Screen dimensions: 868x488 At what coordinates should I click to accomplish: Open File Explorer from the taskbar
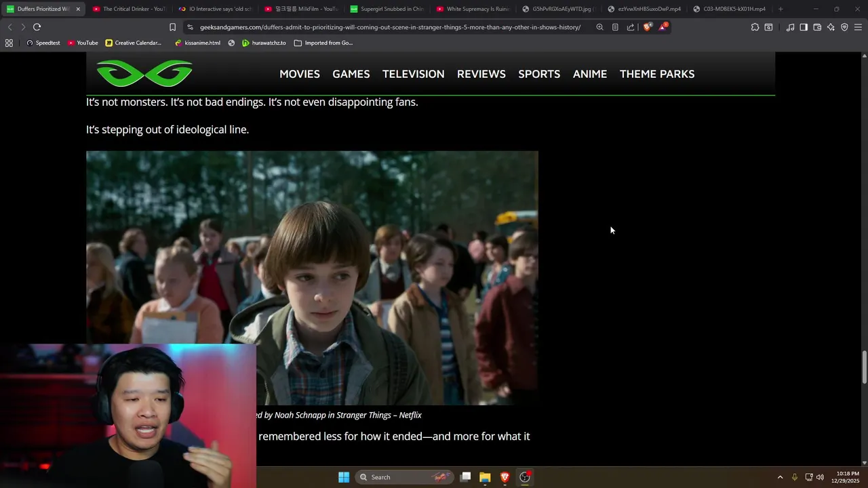coord(485,477)
